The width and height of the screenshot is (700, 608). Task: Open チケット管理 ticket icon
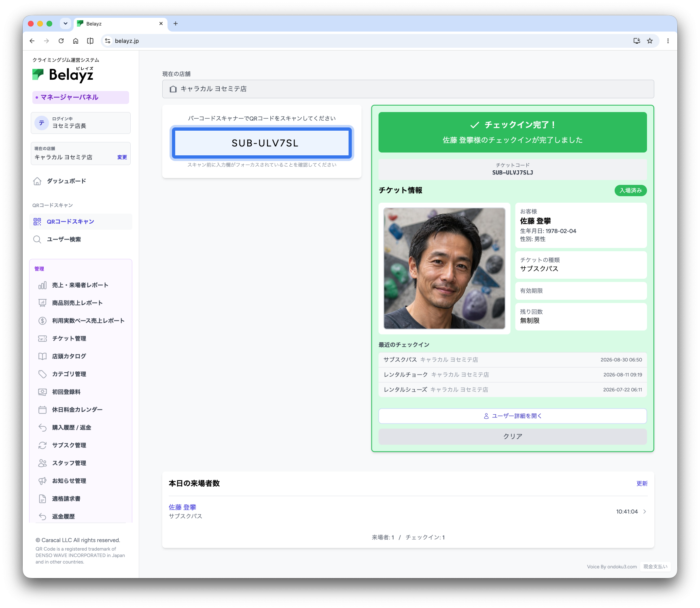42,339
